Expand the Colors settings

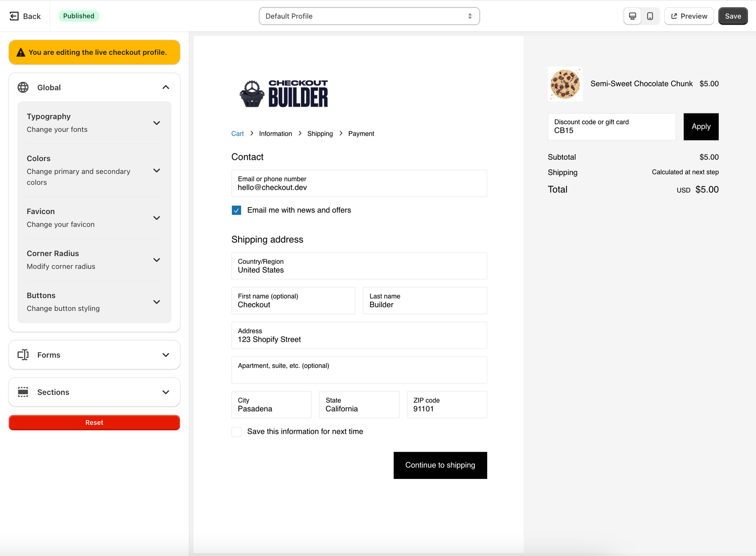point(157,170)
